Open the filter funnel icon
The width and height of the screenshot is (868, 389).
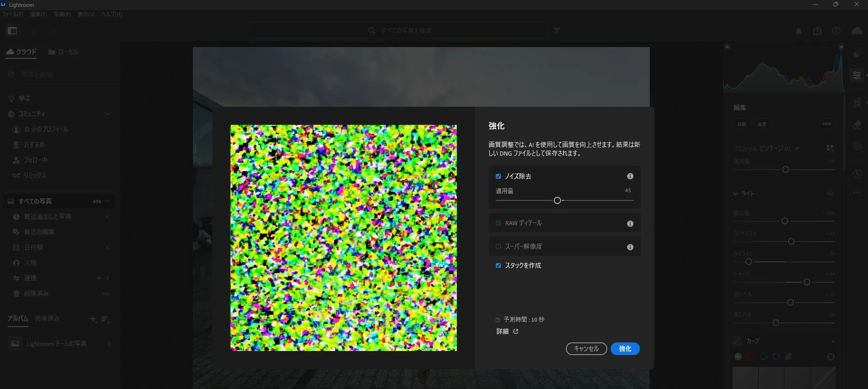(556, 31)
